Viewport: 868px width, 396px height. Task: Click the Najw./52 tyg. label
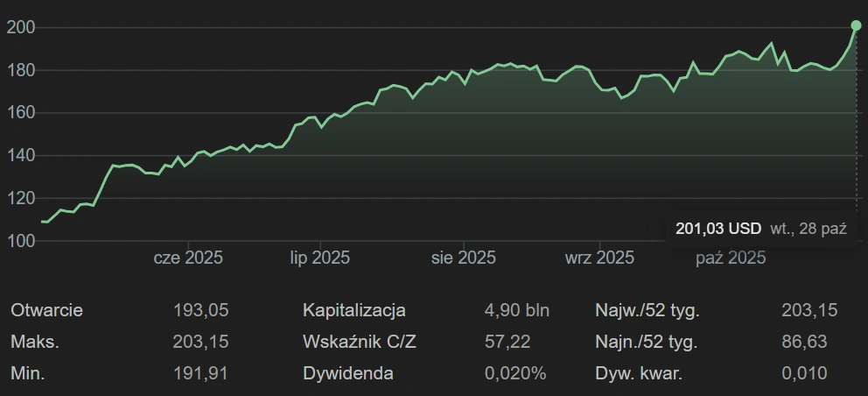click(x=647, y=310)
